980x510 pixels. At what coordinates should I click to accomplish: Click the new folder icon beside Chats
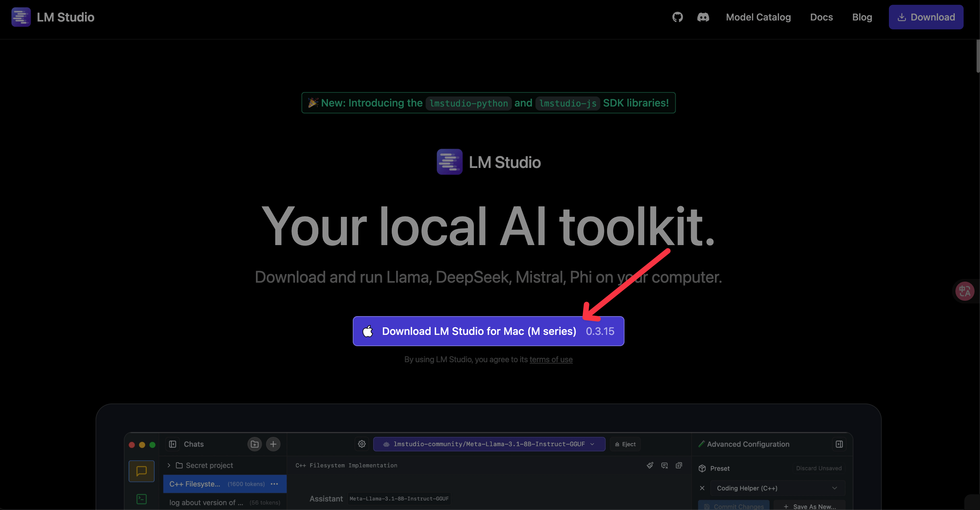pyautogui.click(x=255, y=444)
